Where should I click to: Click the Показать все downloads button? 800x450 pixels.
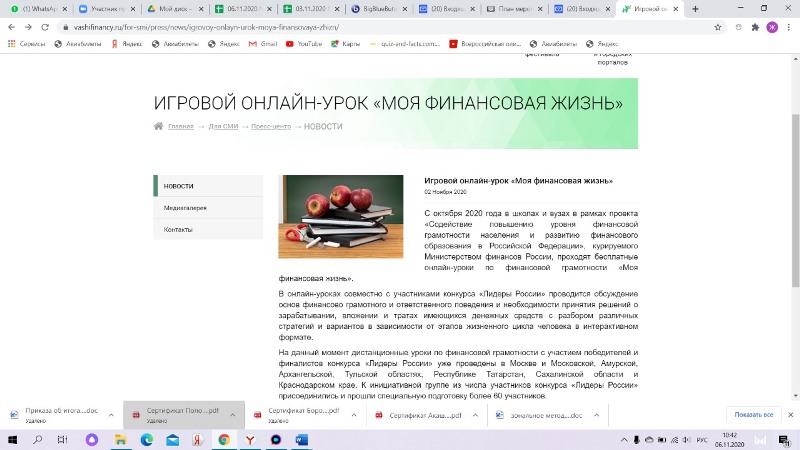(754, 415)
